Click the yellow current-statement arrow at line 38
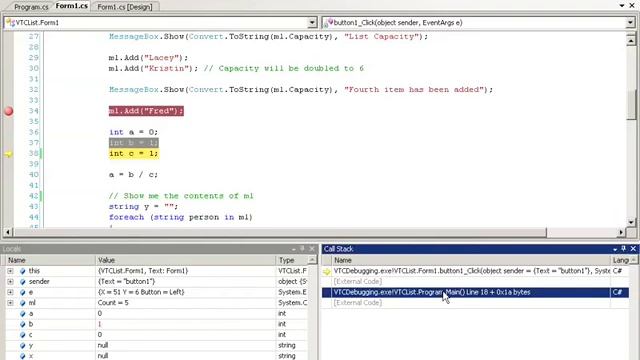This screenshot has height=360, width=640. pos(9,154)
